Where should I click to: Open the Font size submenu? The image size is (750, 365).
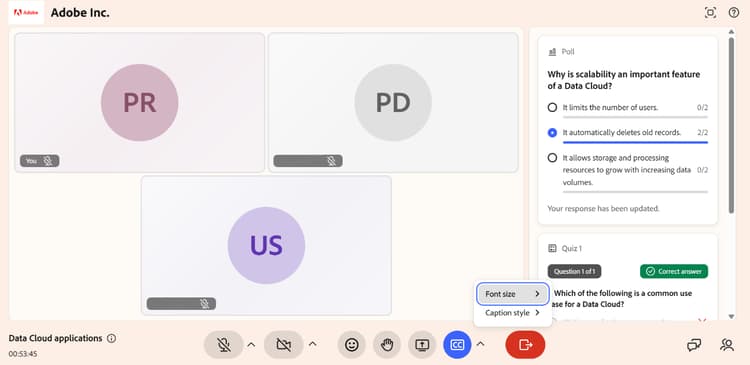[x=512, y=294]
